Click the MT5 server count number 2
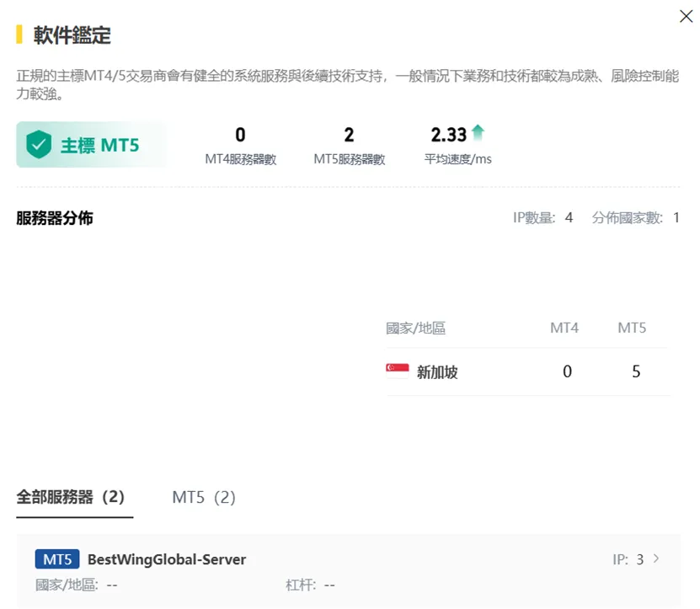 pyautogui.click(x=349, y=135)
